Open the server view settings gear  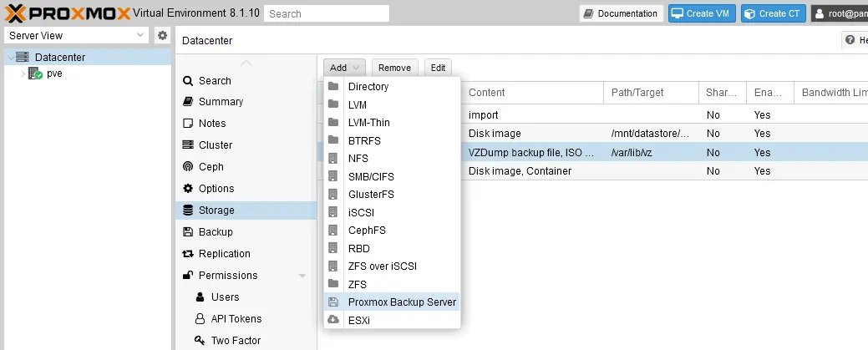(x=162, y=35)
